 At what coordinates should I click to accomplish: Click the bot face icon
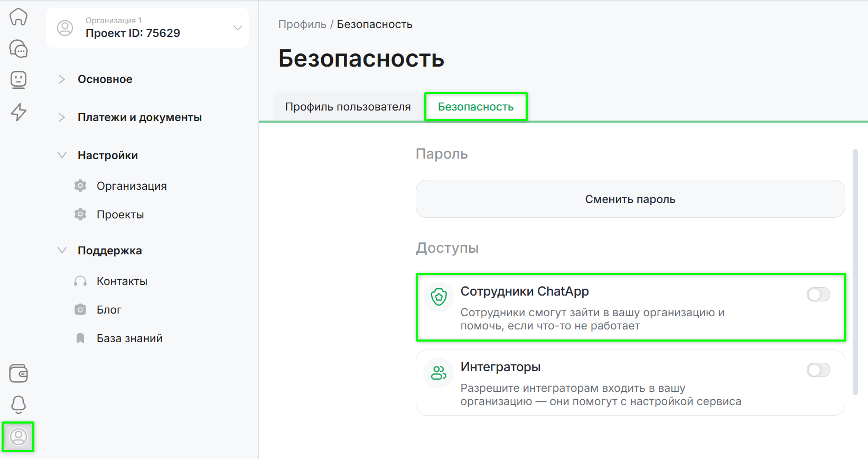pos(18,80)
